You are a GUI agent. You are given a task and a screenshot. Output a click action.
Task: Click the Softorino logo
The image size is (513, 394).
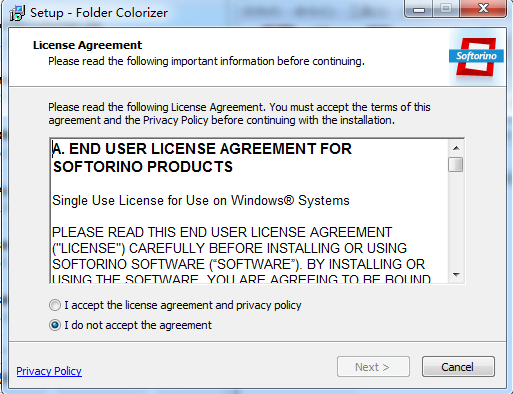click(x=477, y=57)
